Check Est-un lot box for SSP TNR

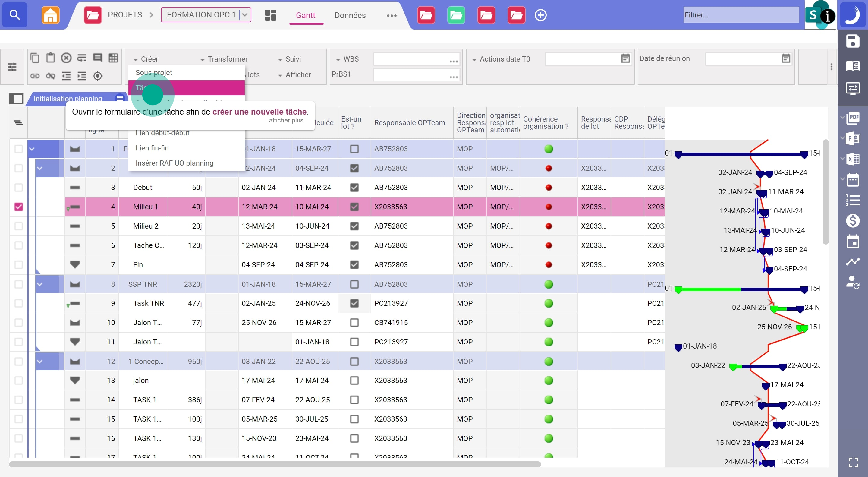pos(354,284)
